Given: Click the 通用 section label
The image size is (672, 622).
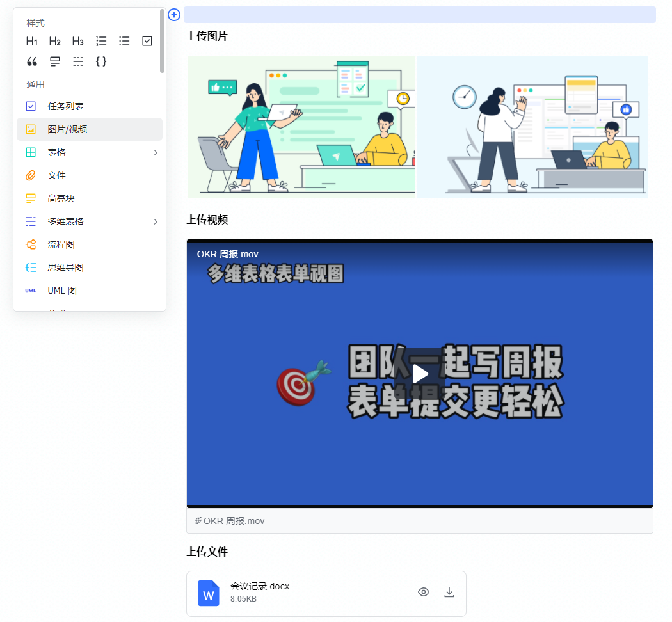Looking at the screenshot, I should click(35, 84).
